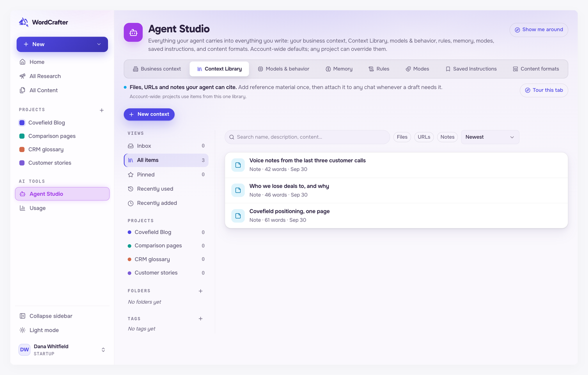
Task: Toggle Light mode
Action: pos(62,330)
